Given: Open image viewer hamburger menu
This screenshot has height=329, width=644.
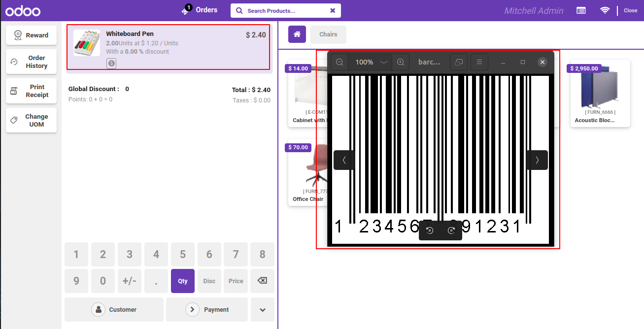Looking at the screenshot, I should point(479,62).
